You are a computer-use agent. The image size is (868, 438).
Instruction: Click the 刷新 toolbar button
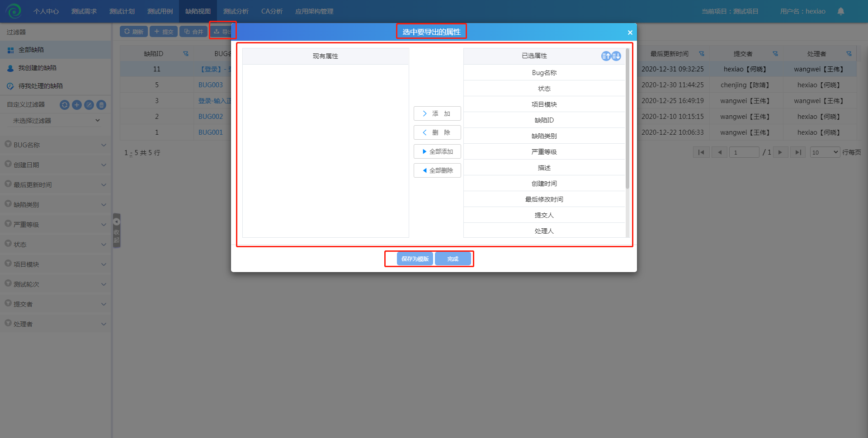point(134,32)
